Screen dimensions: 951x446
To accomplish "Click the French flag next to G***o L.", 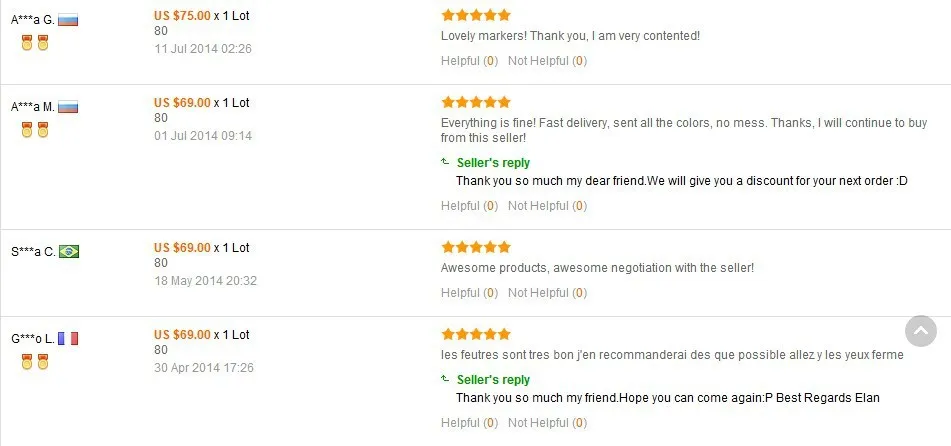I will click(x=68, y=339).
